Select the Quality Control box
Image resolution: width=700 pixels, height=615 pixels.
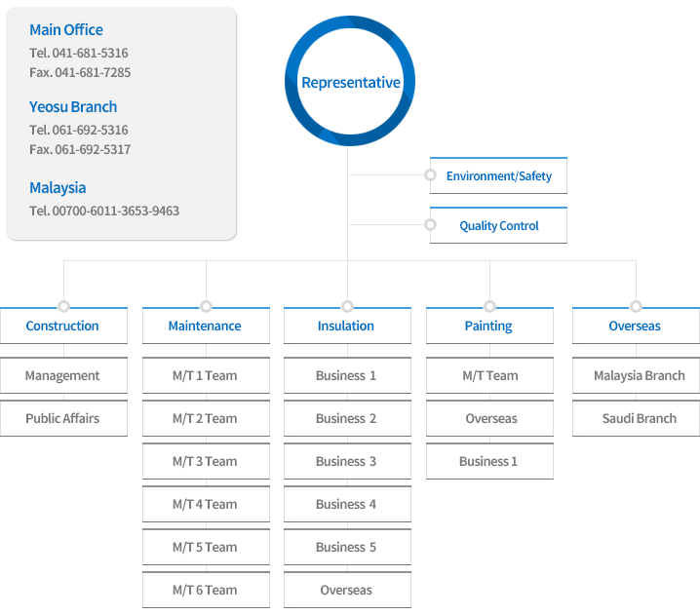(498, 226)
